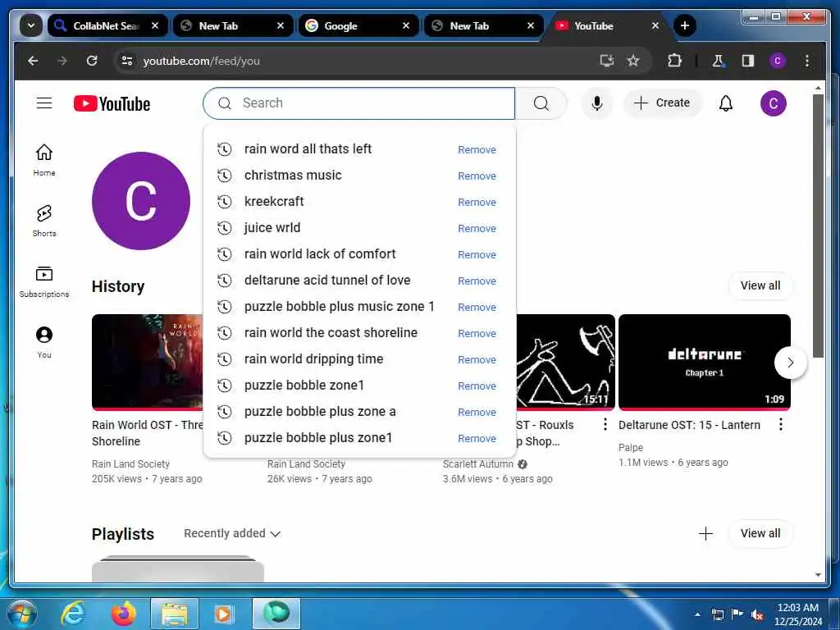The width and height of the screenshot is (840, 630).
Task: Select suggestion kreekcraft
Action: point(274,202)
